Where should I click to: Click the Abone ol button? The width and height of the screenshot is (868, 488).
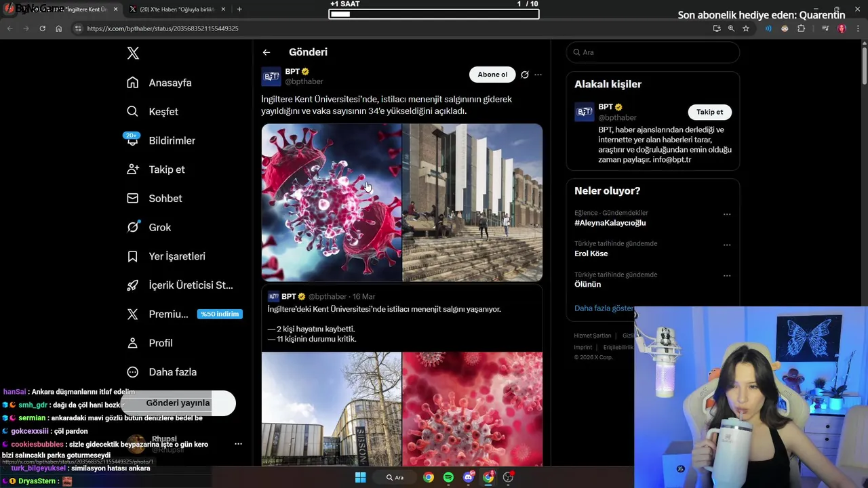492,75
